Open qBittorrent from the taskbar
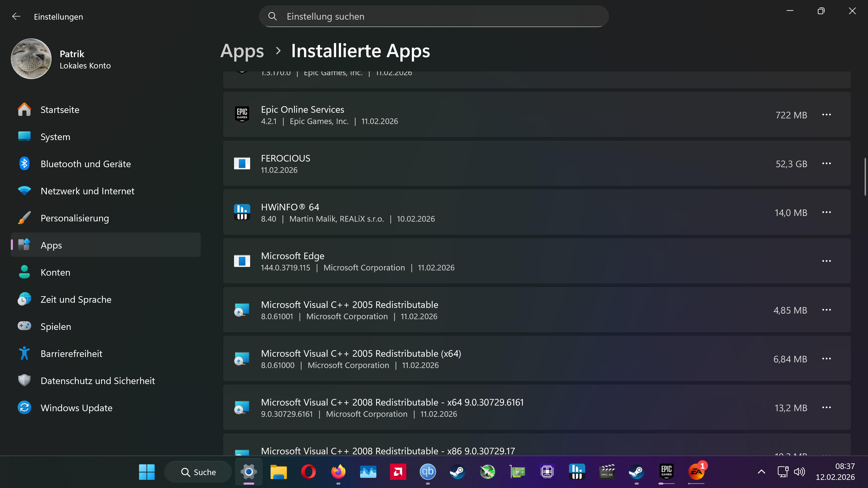 coord(428,472)
